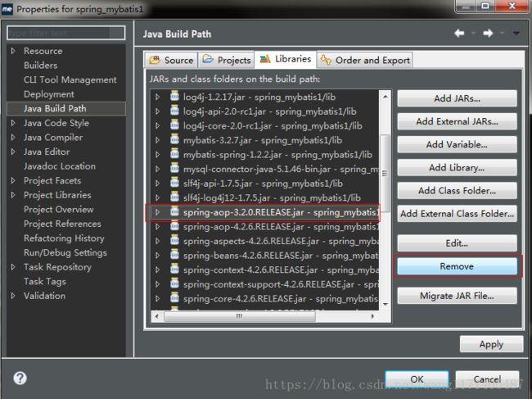This screenshot has height=399, width=532.
Task: Click the Add Variable... button
Action: coord(457,144)
